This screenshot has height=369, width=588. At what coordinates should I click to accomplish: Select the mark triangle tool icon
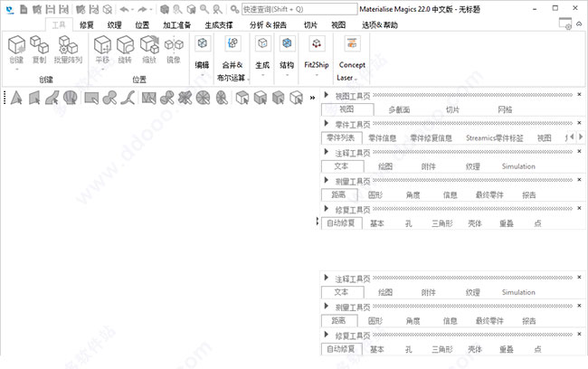click(16, 98)
